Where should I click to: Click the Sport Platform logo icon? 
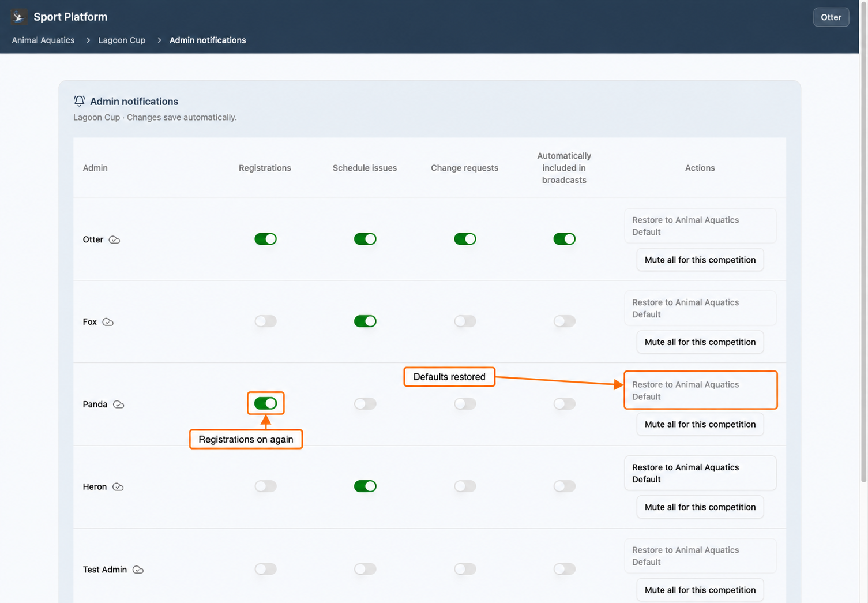(19, 17)
